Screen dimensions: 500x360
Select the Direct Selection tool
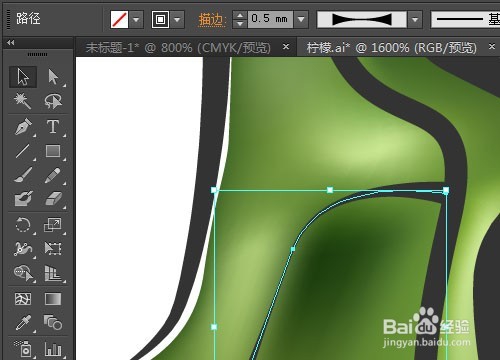(x=53, y=77)
